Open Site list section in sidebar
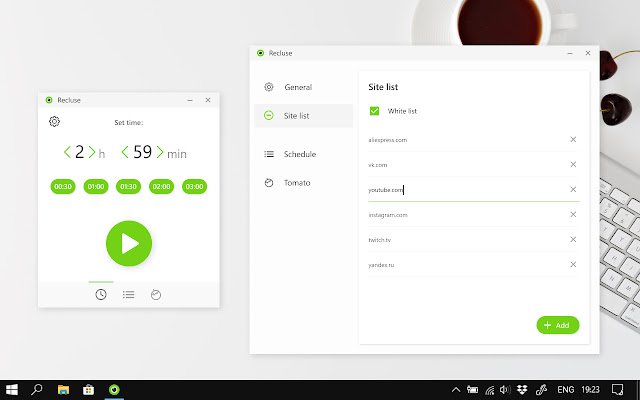Image resolution: width=640 pixels, height=400 pixels. 304,116
